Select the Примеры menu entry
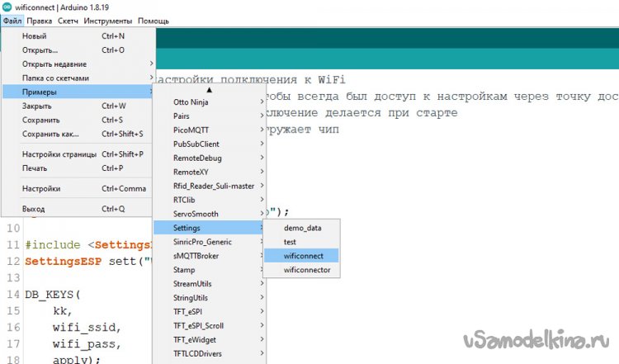The image size is (619, 364). tap(78, 92)
